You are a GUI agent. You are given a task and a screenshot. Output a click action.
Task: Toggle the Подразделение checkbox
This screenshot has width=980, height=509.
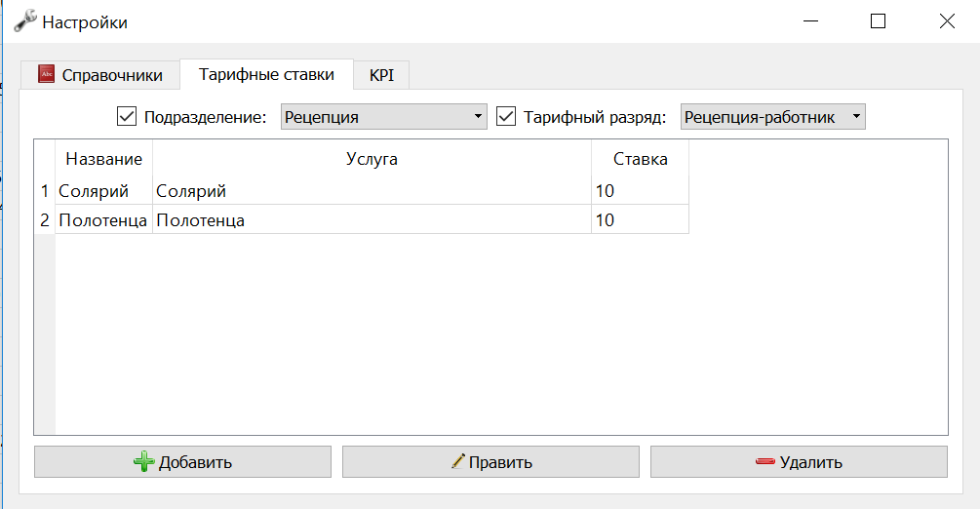coord(126,116)
